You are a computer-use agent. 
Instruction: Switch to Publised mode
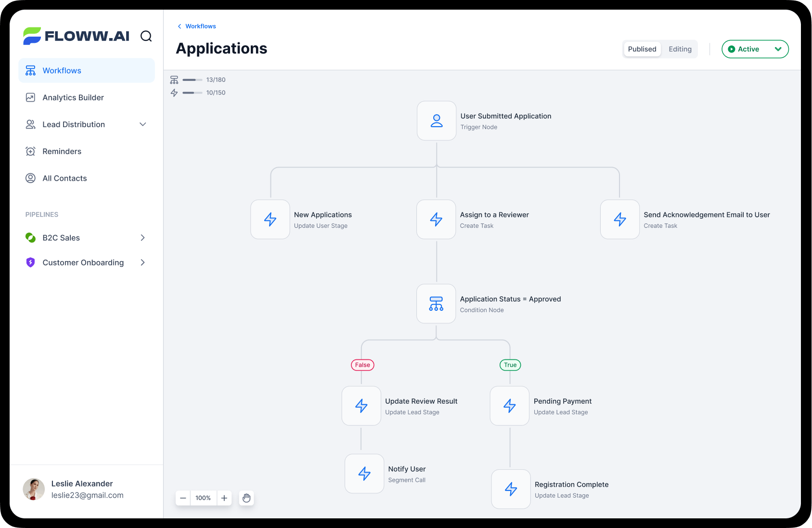coord(642,49)
